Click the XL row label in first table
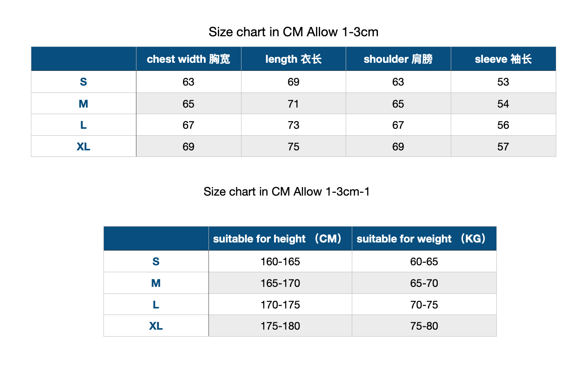Screen dimensions: 588x370 tap(83, 146)
